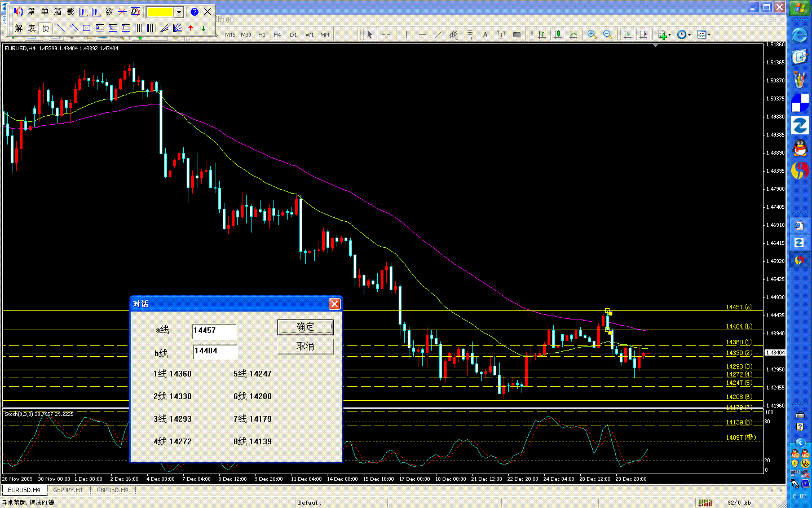Toggle chart shift button
The height and width of the screenshot is (508, 812).
click(643, 34)
